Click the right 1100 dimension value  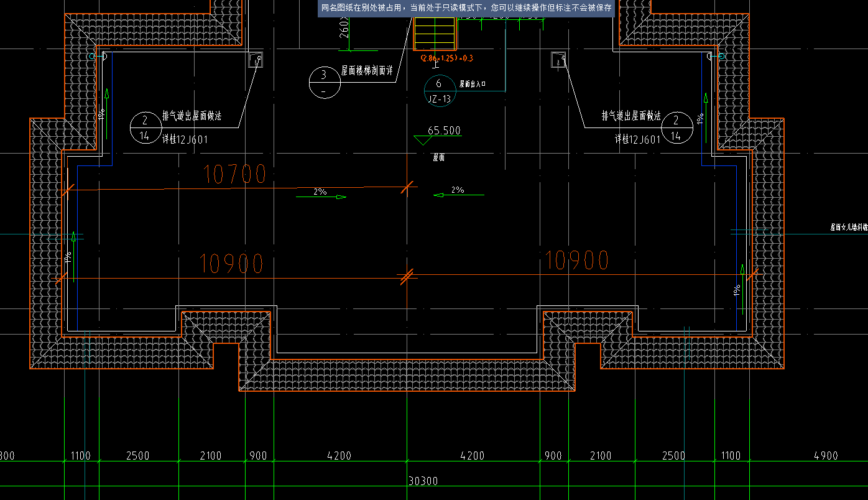point(731,456)
